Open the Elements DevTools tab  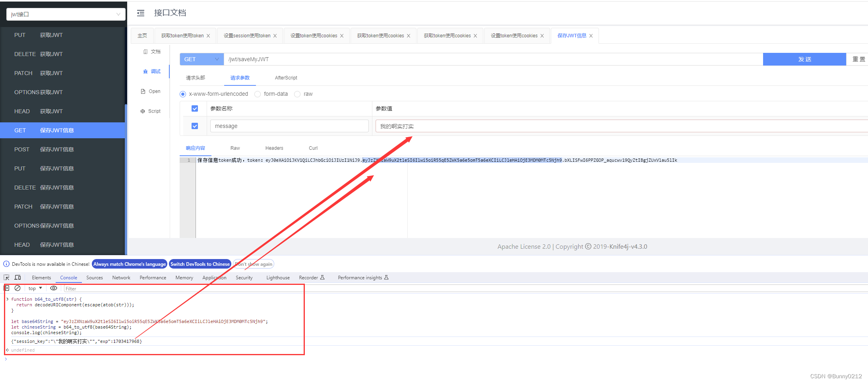coord(41,278)
